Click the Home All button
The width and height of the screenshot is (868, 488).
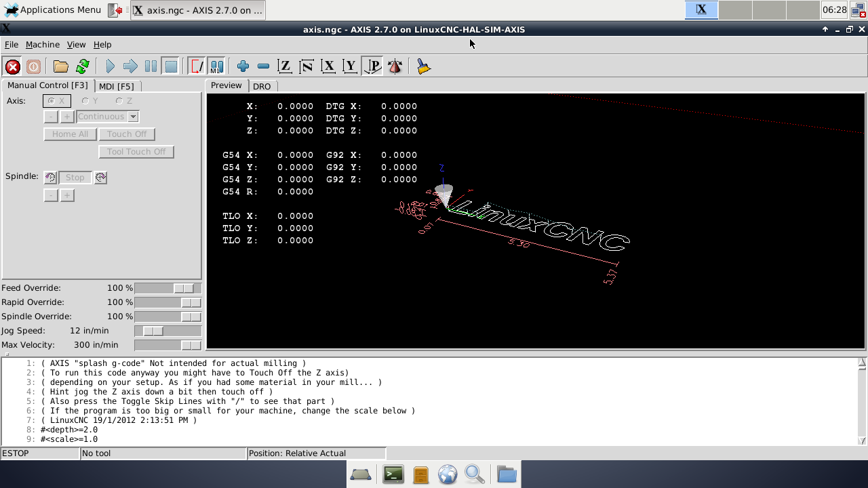tap(70, 134)
